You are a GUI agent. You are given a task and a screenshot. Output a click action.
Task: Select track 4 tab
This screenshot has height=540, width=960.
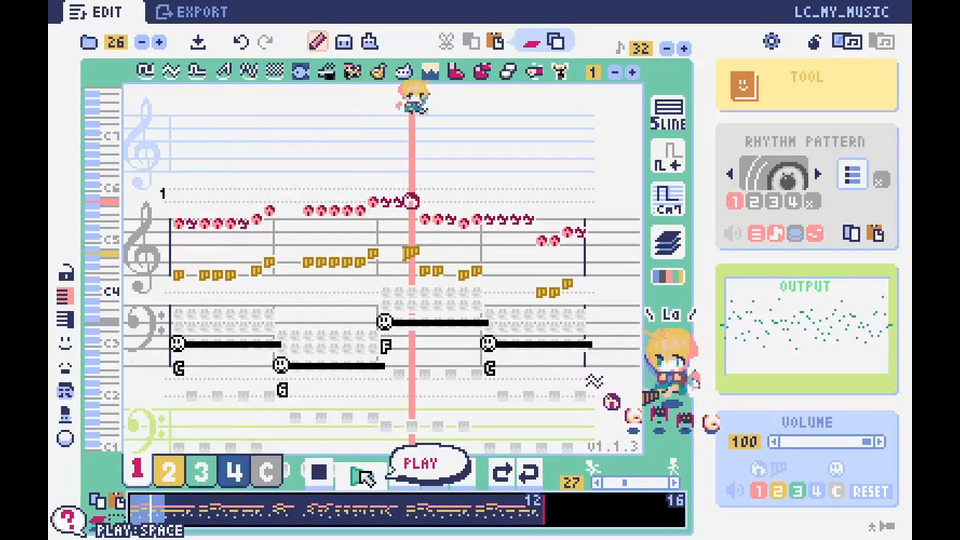pos(234,471)
